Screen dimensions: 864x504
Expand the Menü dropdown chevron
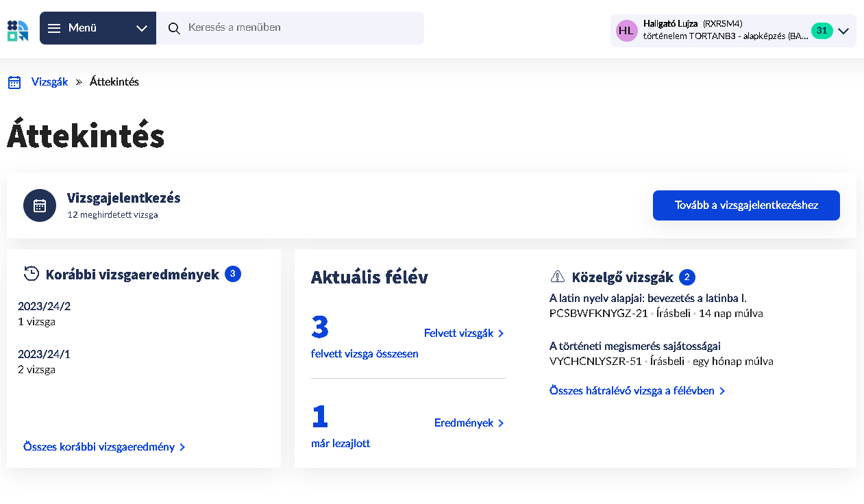(x=142, y=28)
